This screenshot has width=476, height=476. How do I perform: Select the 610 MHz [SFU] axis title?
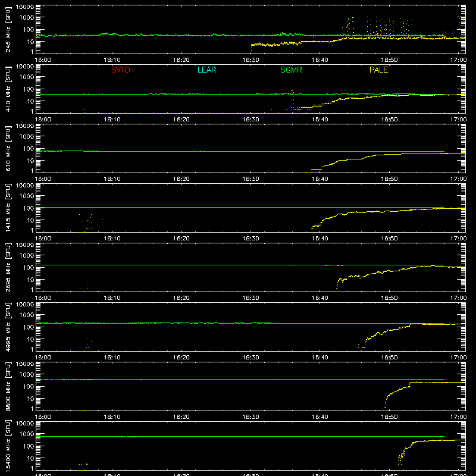pyautogui.click(x=8, y=149)
